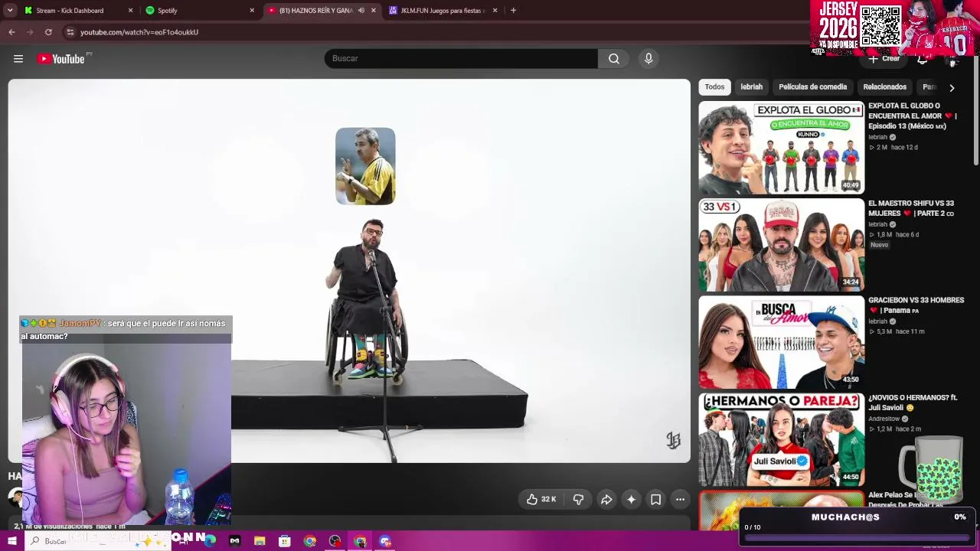
Task: Open the tab search dropdown arrow
Action: click(11, 11)
